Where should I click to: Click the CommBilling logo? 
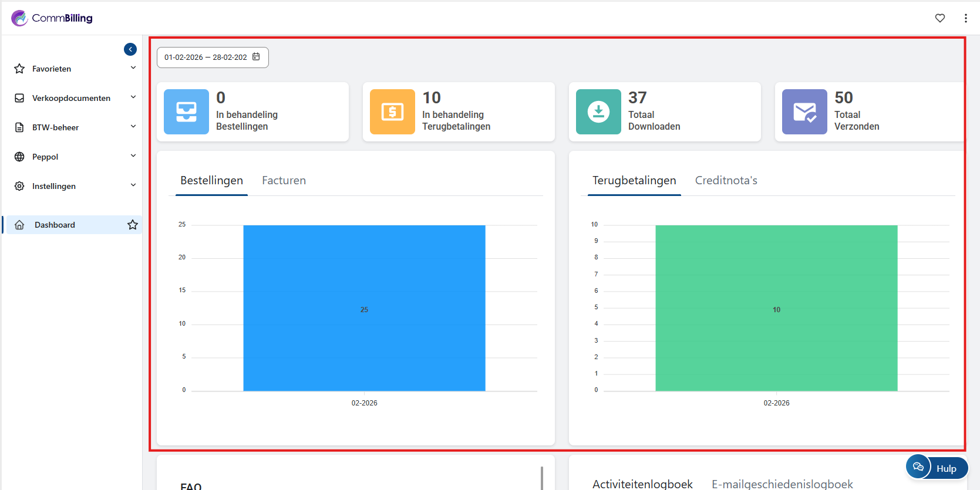tap(52, 18)
